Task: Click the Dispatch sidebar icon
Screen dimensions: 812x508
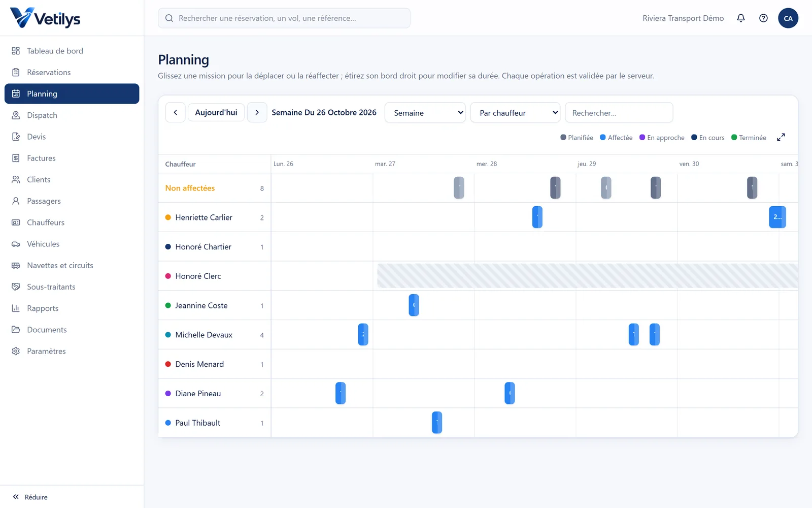Action: point(16,115)
